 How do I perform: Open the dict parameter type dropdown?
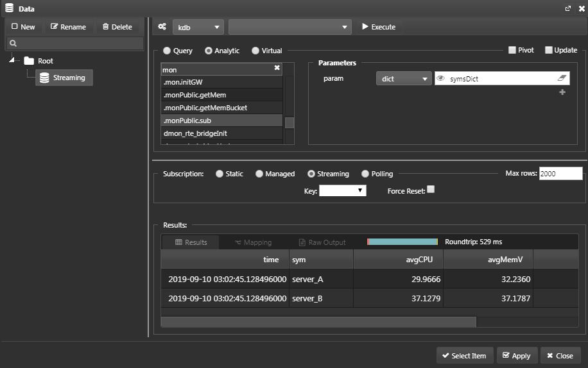pos(404,79)
